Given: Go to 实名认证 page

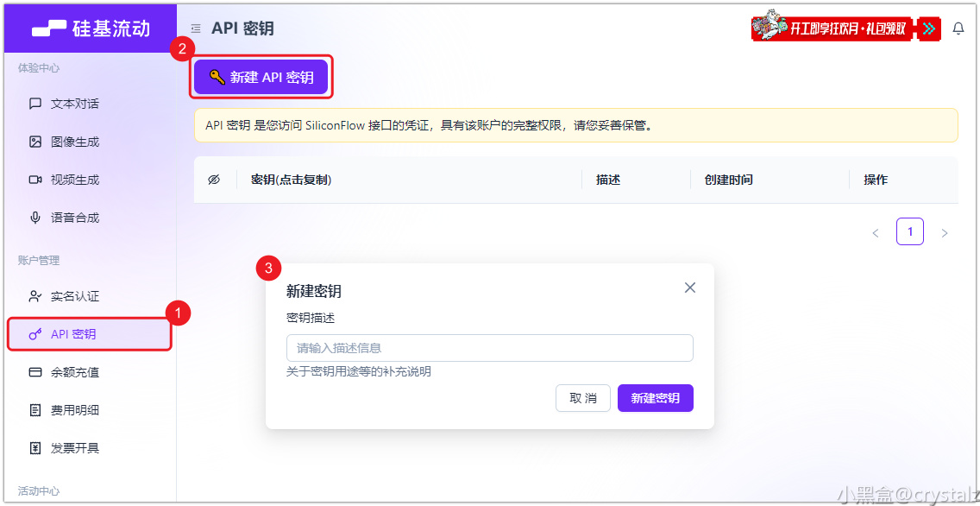Looking at the screenshot, I should [x=74, y=296].
